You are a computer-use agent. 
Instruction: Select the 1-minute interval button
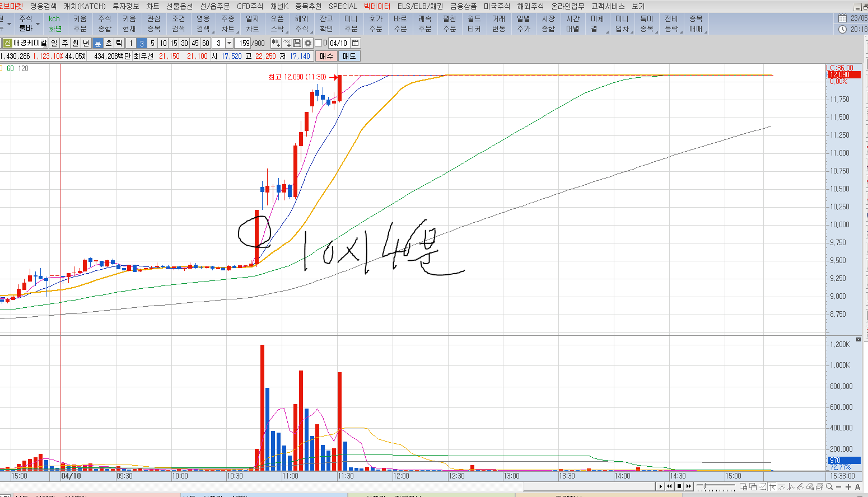[131, 43]
